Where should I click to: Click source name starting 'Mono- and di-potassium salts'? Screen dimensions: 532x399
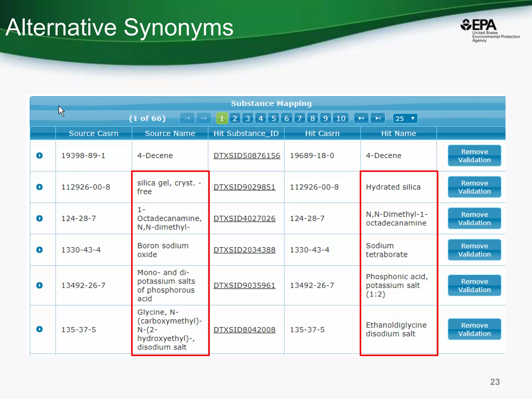click(x=166, y=285)
